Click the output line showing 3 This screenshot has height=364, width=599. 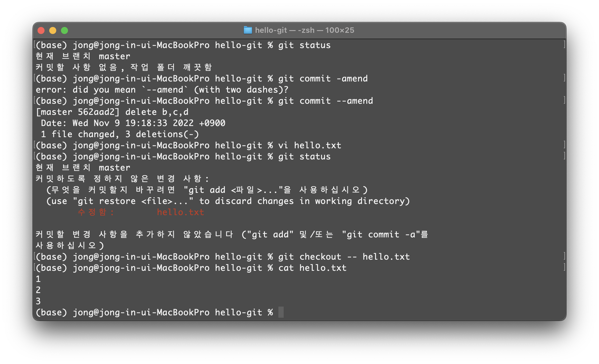point(38,301)
